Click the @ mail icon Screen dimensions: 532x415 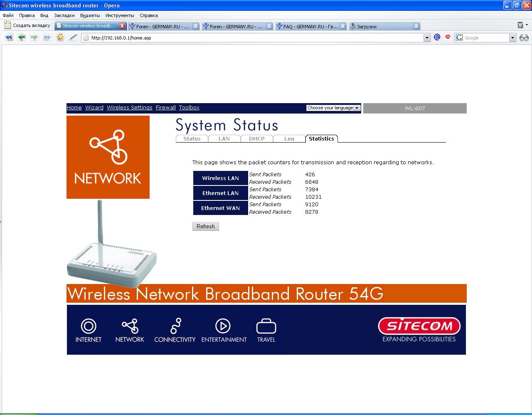437,37
